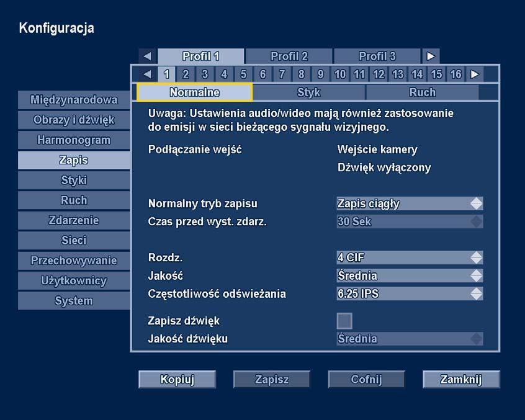Select camera channel 1

tap(166, 74)
